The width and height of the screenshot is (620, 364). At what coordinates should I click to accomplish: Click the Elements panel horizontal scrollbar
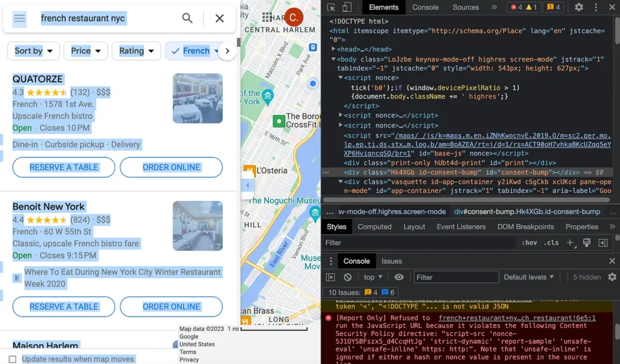(467, 200)
